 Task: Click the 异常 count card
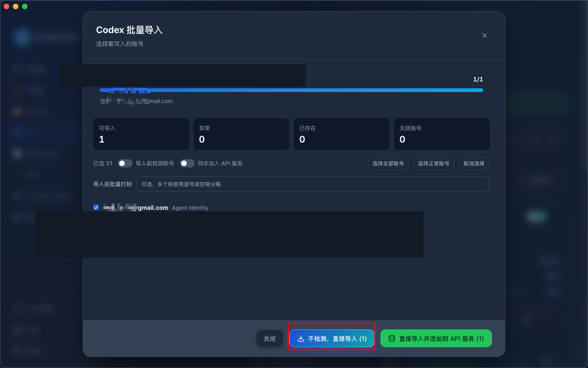tap(241, 134)
